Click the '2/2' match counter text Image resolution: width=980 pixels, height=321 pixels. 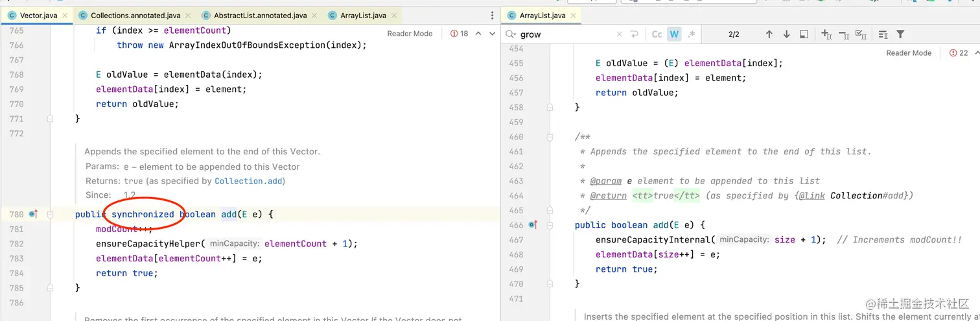click(x=734, y=34)
